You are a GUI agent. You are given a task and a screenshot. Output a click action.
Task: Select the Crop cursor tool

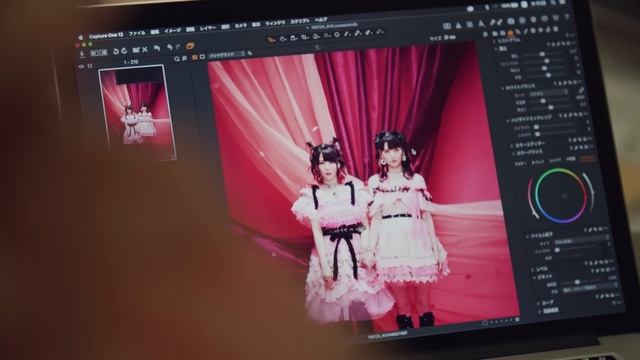[x=305, y=37]
